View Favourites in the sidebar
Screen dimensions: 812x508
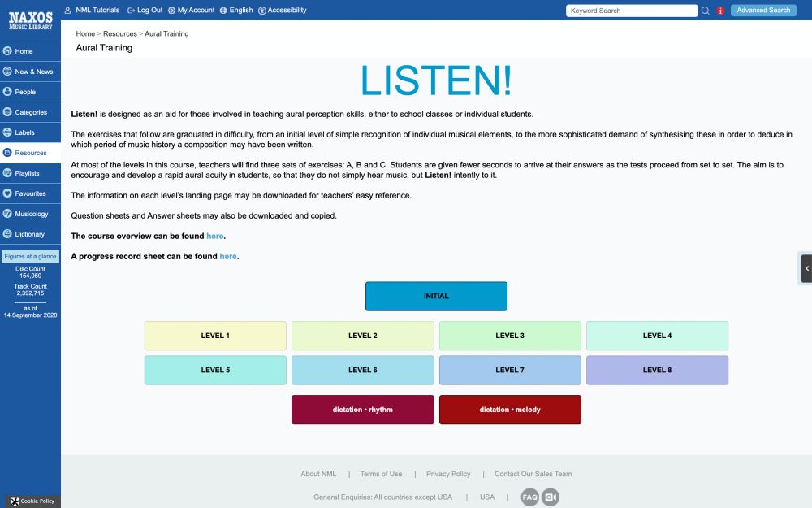coord(30,193)
